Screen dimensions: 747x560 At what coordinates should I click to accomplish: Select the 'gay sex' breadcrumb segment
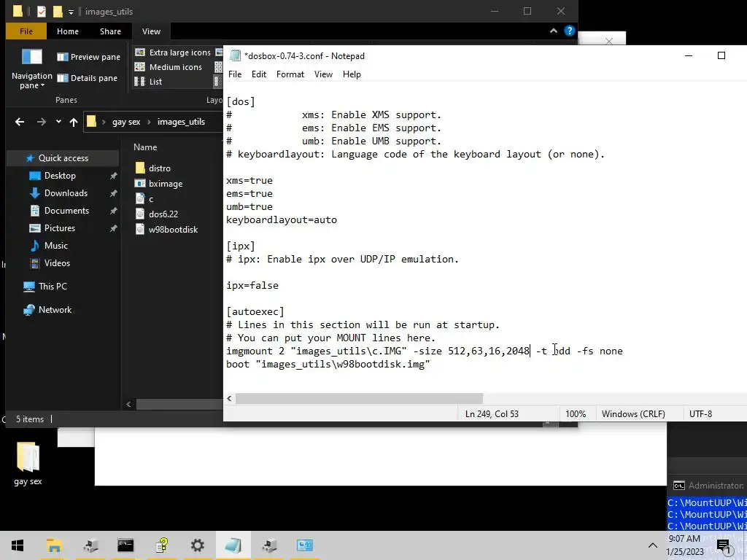tap(126, 122)
